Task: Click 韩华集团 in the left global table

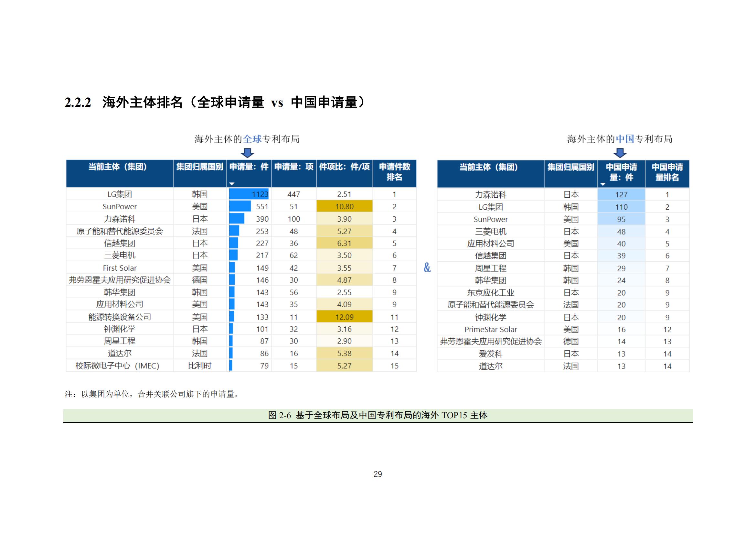Action: pyautogui.click(x=120, y=292)
